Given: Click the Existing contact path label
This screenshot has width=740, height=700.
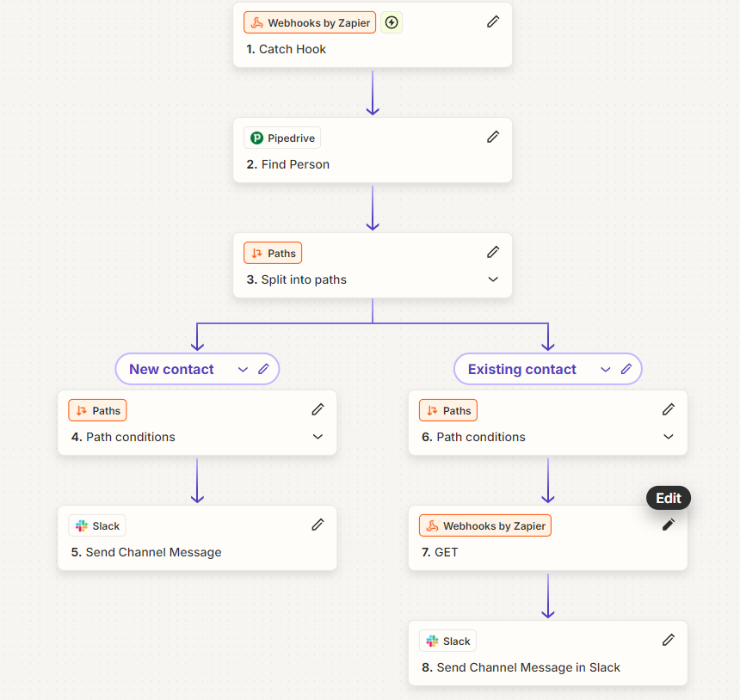Looking at the screenshot, I should point(521,369).
